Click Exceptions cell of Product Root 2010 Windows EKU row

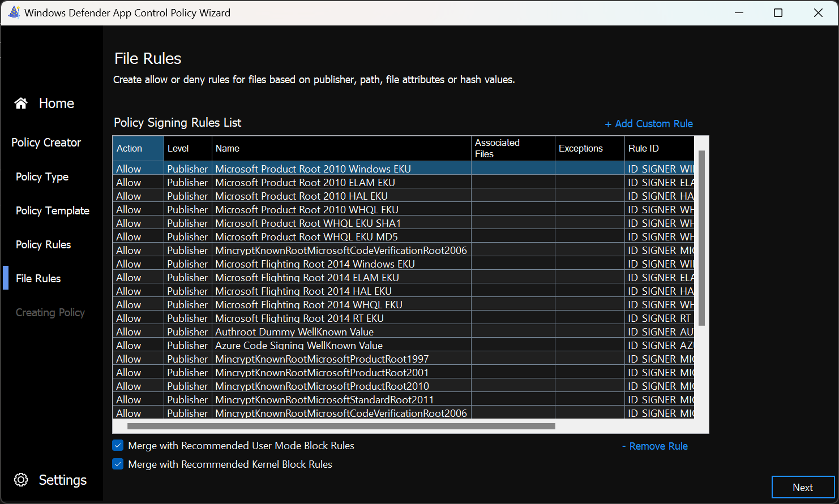[x=590, y=169]
